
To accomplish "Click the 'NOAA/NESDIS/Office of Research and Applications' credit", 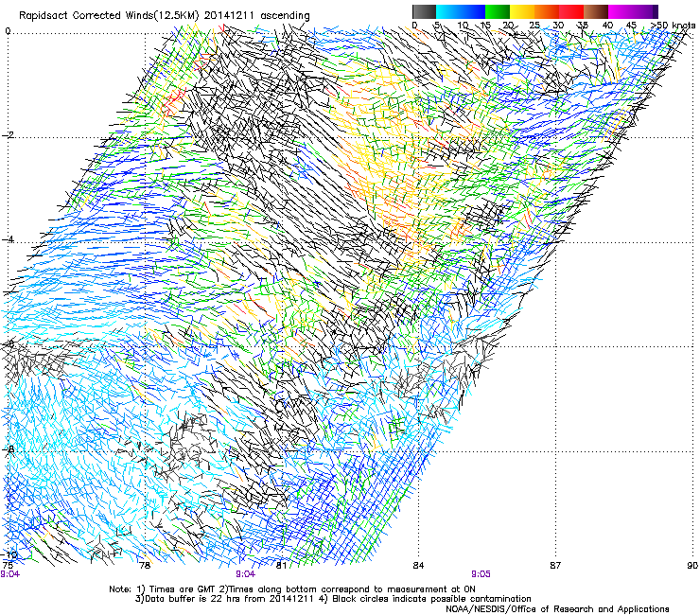I will click(557, 609).
